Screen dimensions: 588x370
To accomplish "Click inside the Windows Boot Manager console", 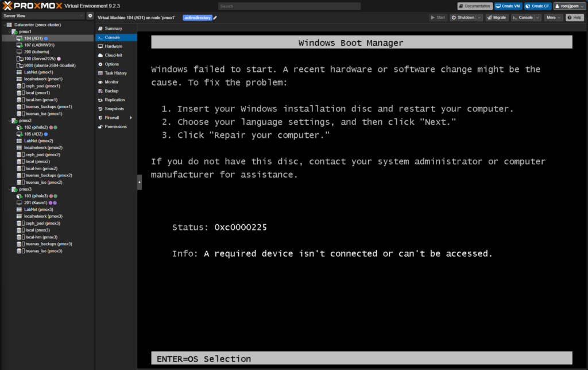I will coord(362,199).
